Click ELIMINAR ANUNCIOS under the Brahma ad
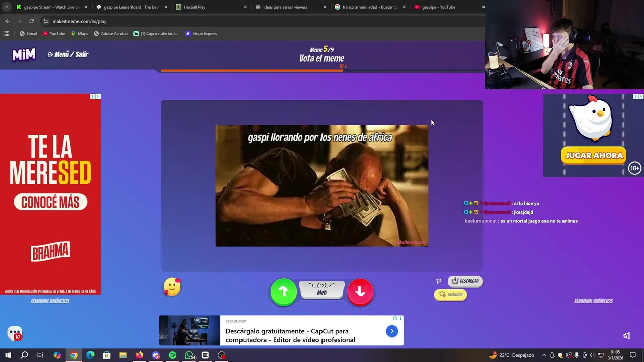The width and height of the screenshot is (644, 362). tap(50, 301)
